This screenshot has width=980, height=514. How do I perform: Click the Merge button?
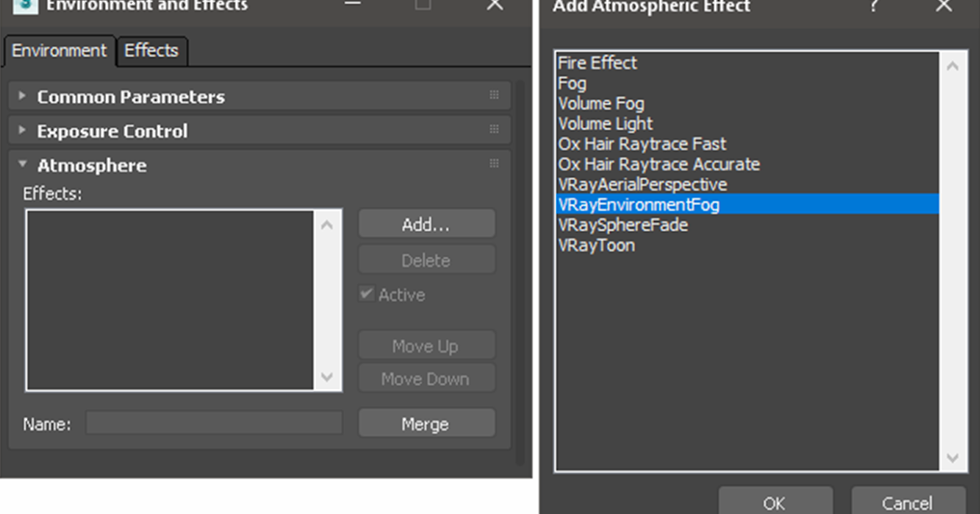tap(426, 424)
